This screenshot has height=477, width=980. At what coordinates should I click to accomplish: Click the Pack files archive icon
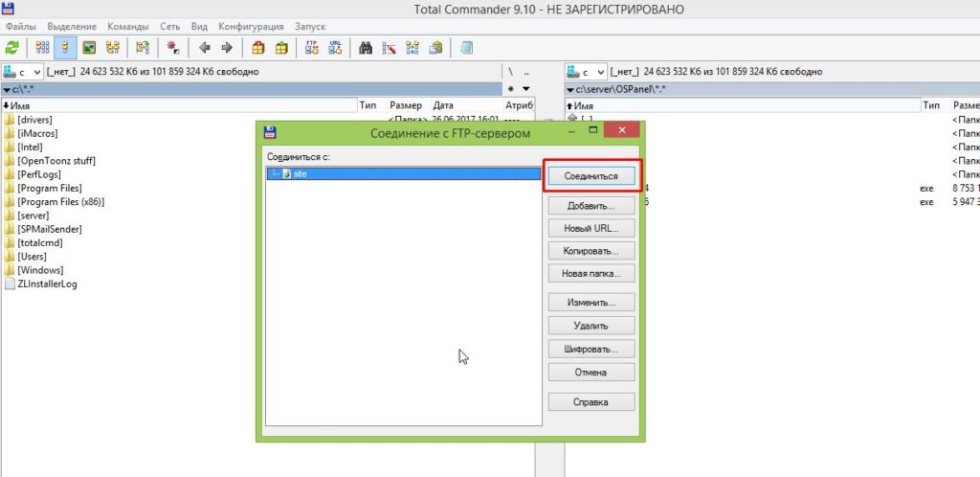pos(258,46)
